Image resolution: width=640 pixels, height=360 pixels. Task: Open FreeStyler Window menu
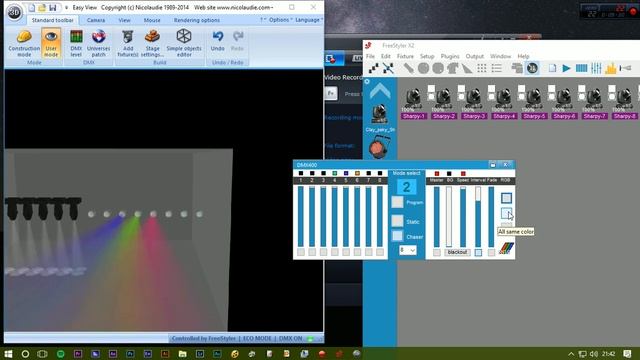[500, 56]
